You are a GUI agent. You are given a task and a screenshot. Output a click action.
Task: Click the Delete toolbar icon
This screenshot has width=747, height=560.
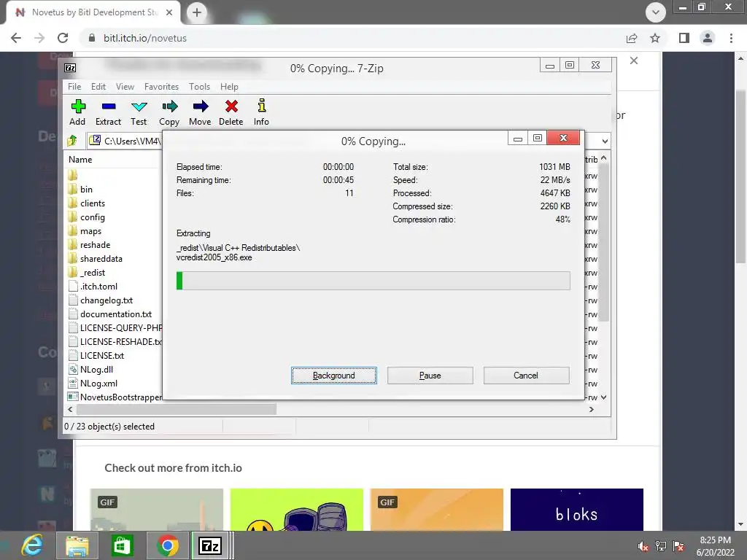tap(231, 113)
